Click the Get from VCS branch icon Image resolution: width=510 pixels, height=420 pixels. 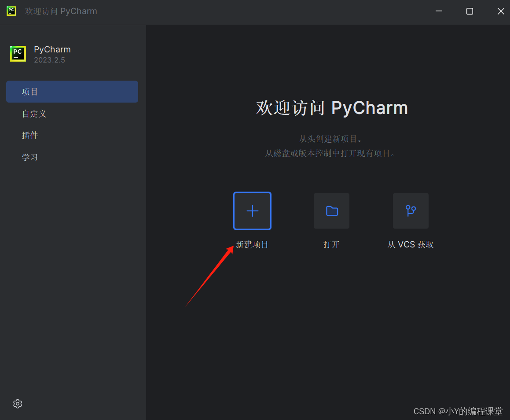[x=411, y=211]
